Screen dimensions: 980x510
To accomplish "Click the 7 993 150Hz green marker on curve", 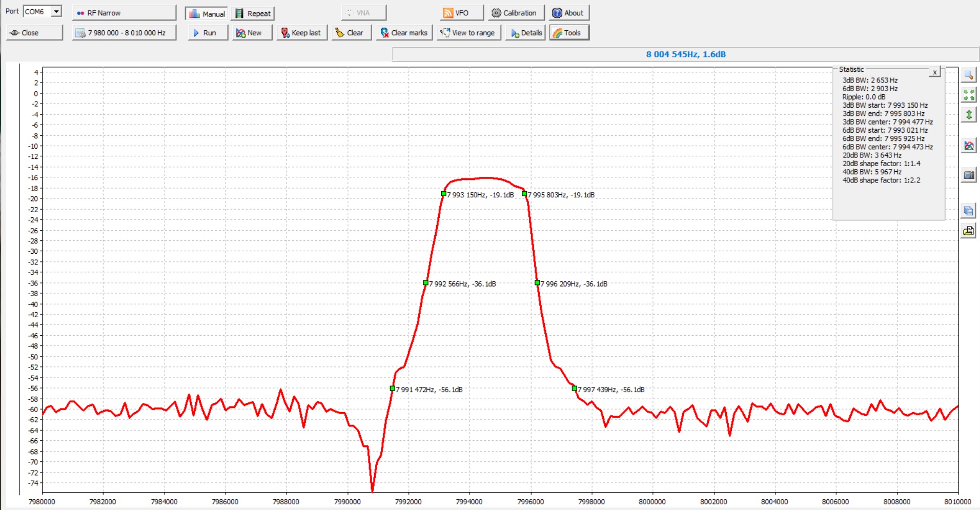I will point(443,194).
